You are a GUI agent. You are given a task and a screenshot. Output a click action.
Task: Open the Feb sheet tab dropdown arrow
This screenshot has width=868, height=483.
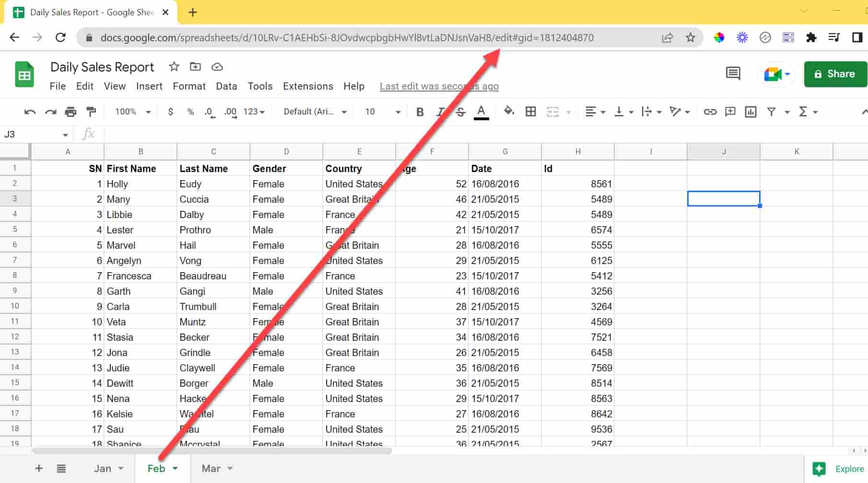point(176,469)
